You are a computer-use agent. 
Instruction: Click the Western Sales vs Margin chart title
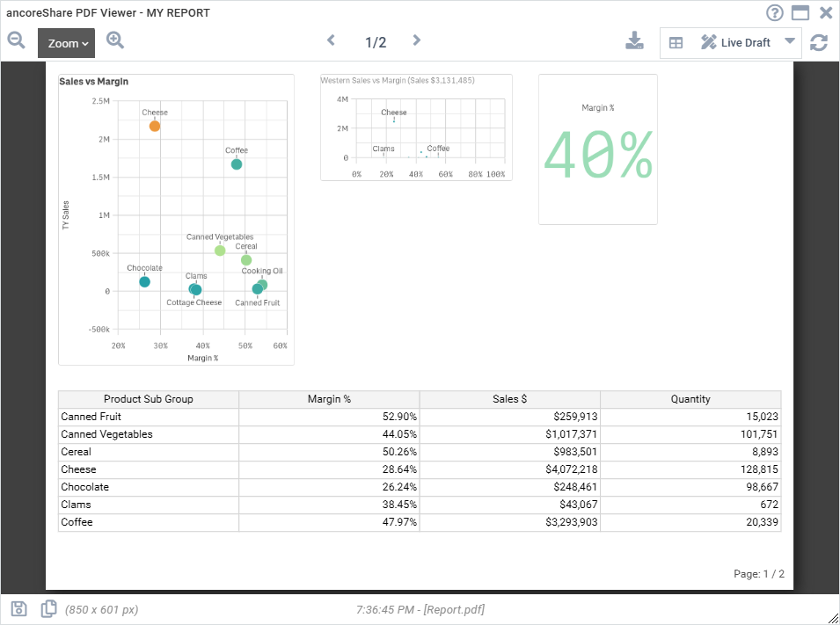[398, 80]
